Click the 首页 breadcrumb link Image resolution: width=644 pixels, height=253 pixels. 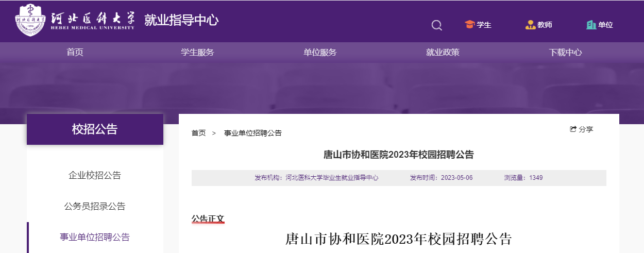tap(198, 133)
